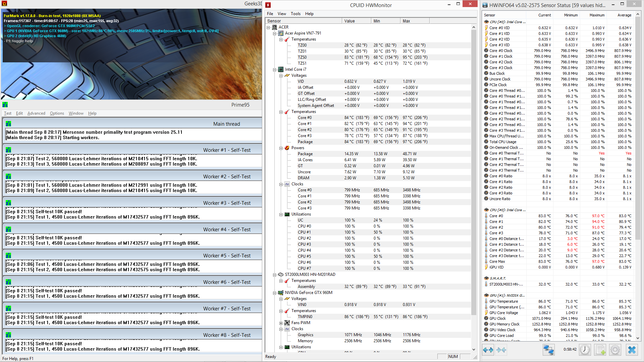This screenshot has width=644, height=362.
Task: Click HWiNFO shrink columns arrows button
Action: point(501,350)
